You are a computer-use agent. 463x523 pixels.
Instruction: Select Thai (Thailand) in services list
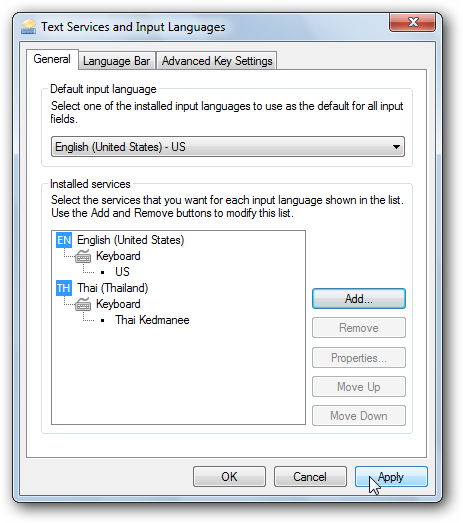[112, 288]
